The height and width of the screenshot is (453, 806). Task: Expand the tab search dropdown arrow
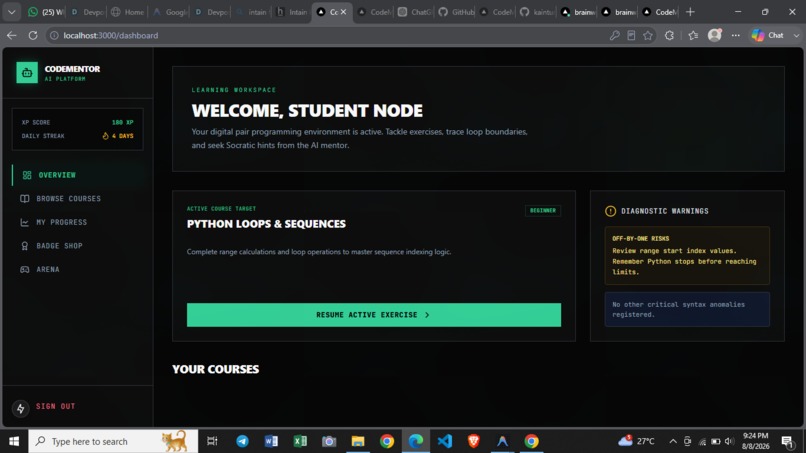click(11, 12)
